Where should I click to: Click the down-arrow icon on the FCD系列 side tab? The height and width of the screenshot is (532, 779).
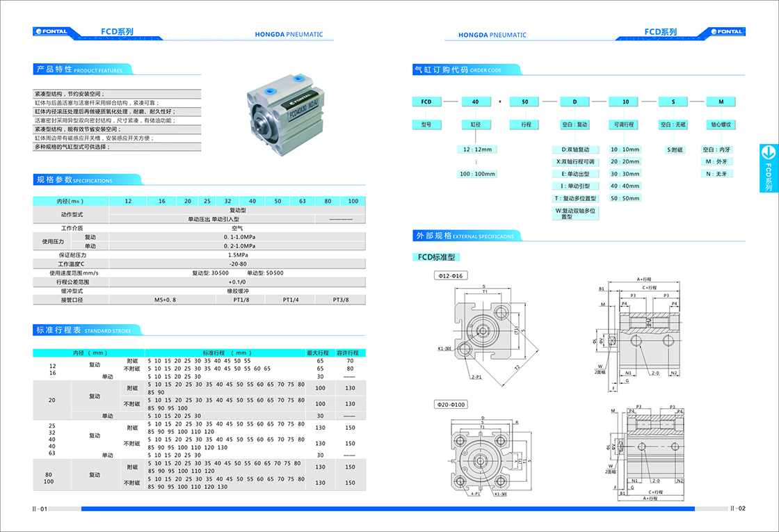coord(769,152)
